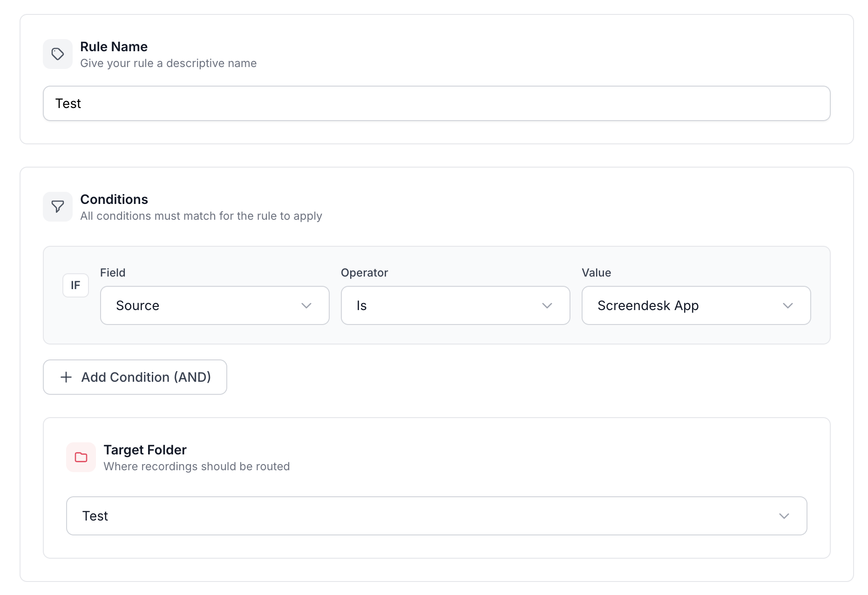The image size is (868, 595).
Task: Click the chevron arrow in Screendesk App box
Action: (x=787, y=306)
